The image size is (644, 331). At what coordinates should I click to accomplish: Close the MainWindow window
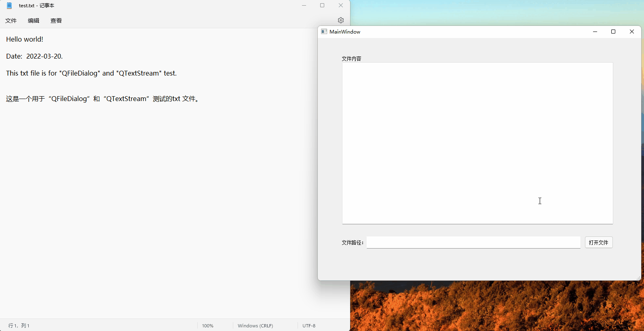[x=632, y=32]
